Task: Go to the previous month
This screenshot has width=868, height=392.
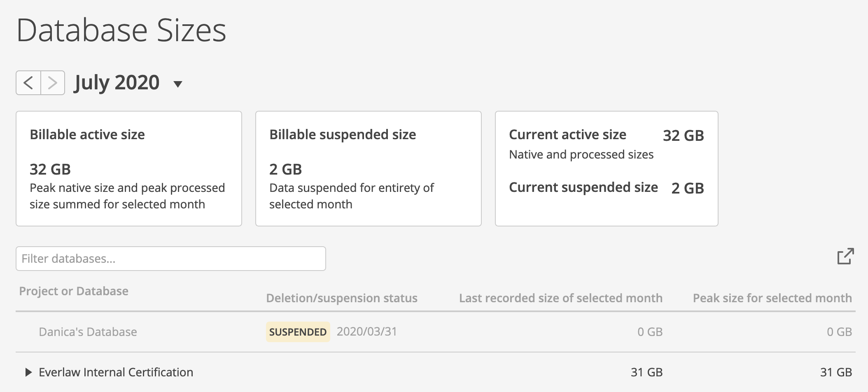Action: coord(28,83)
